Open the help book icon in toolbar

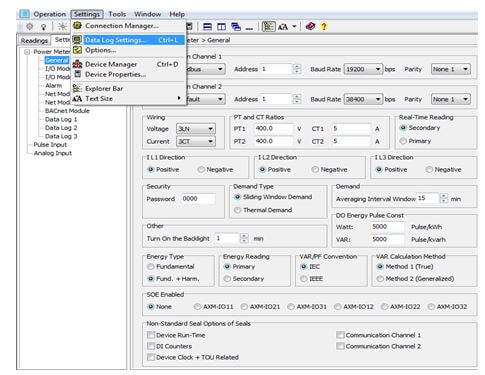tap(310, 26)
